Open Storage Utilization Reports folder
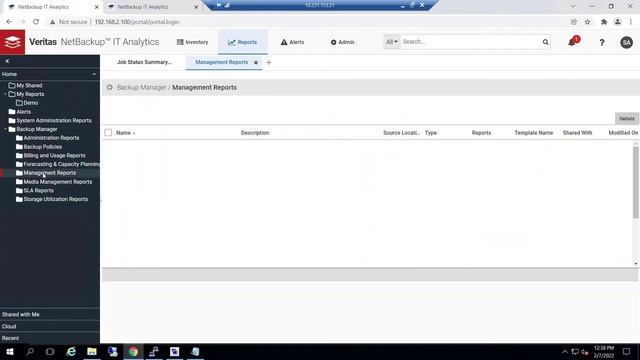The height and width of the screenshot is (360, 640). (x=52, y=199)
